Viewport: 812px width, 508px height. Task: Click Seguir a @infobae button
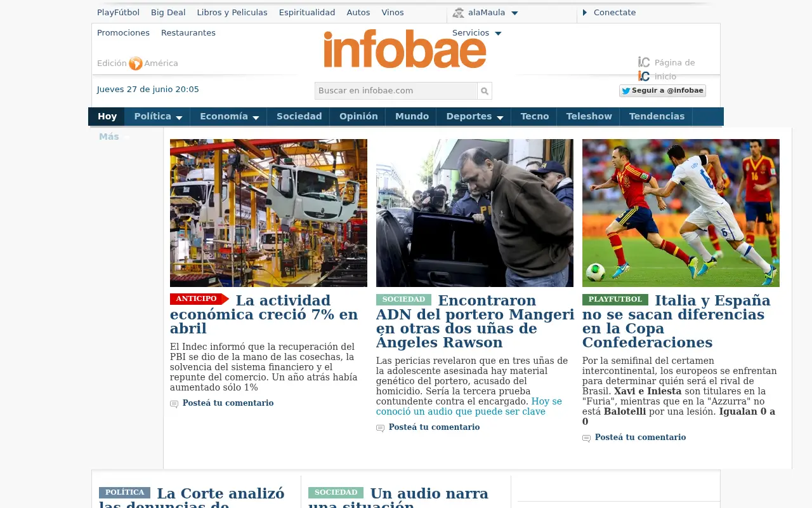662,91
